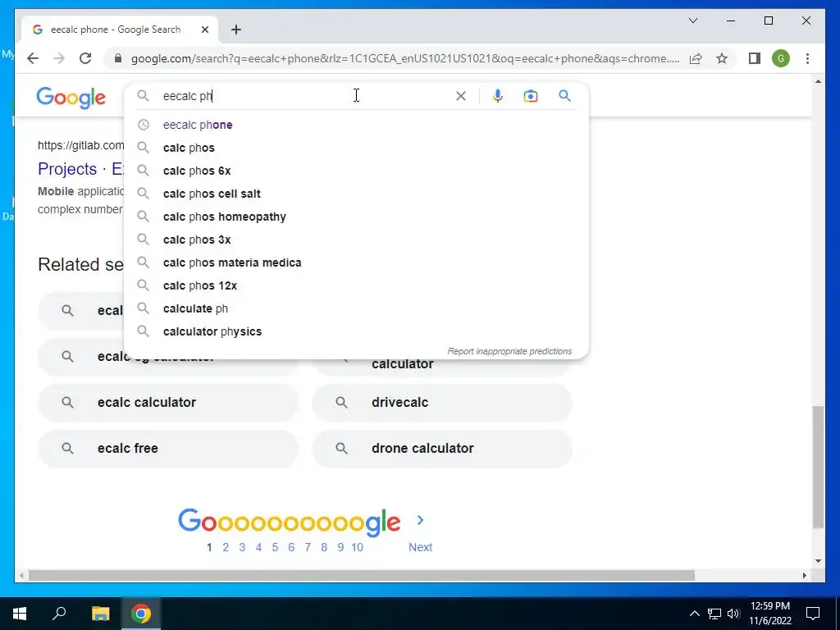
Task: Click the scroll right arrow of the horizontal scrollbar
Action: [804, 575]
